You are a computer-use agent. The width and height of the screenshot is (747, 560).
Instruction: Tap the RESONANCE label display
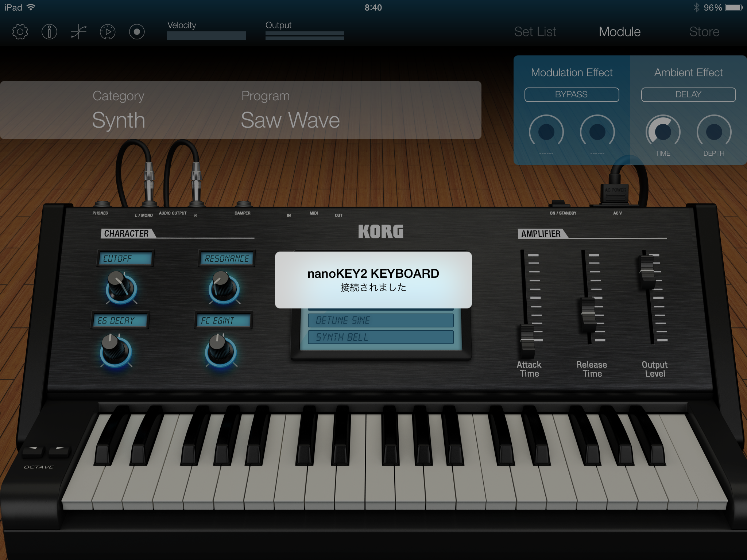tap(227, 258)
